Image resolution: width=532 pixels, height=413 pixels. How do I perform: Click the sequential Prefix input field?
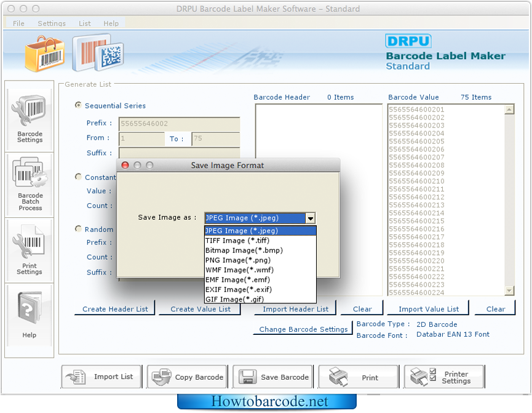(180, 124)
